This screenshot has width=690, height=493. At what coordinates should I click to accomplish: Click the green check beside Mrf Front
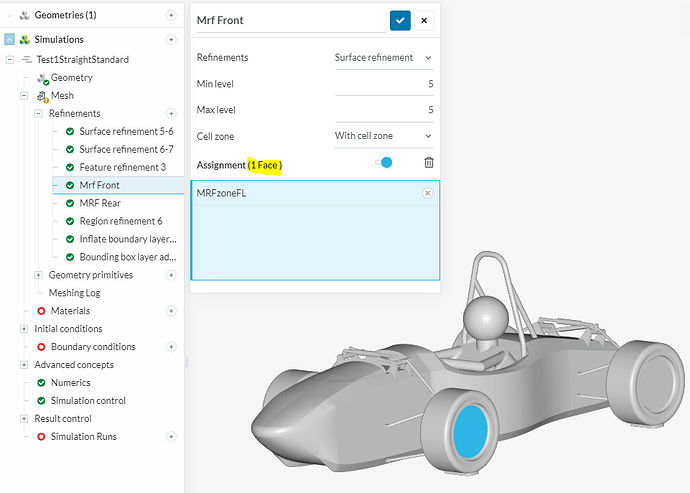70,185
